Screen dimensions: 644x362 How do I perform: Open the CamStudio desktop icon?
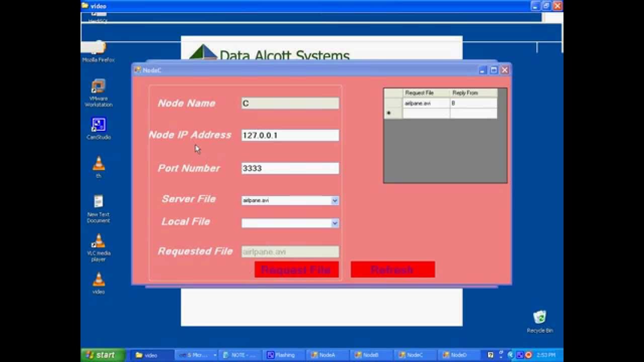click(99, 128)
